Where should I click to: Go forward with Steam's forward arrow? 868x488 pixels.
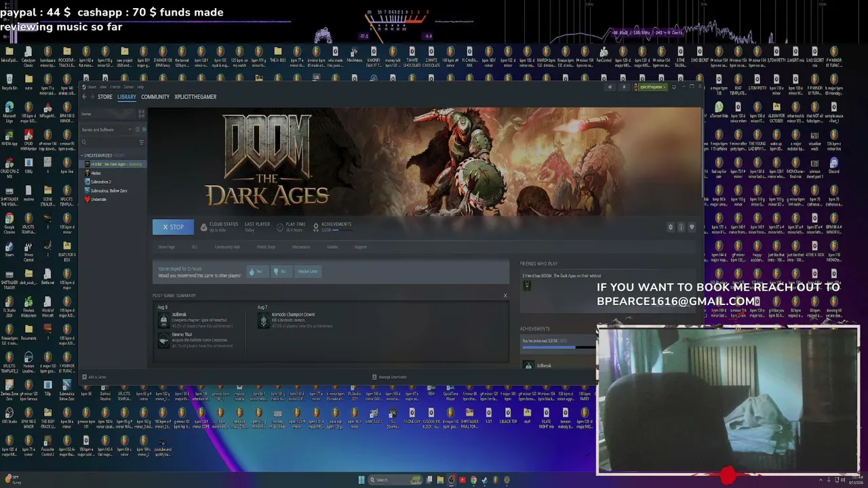(x=92, y=97)
